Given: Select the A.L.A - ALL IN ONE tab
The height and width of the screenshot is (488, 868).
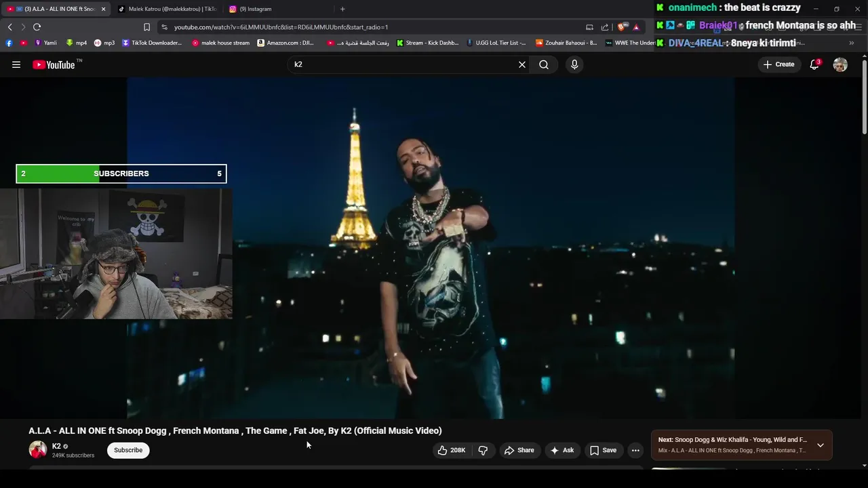Looking at the screenshot, I should click(x=54, y=9).
